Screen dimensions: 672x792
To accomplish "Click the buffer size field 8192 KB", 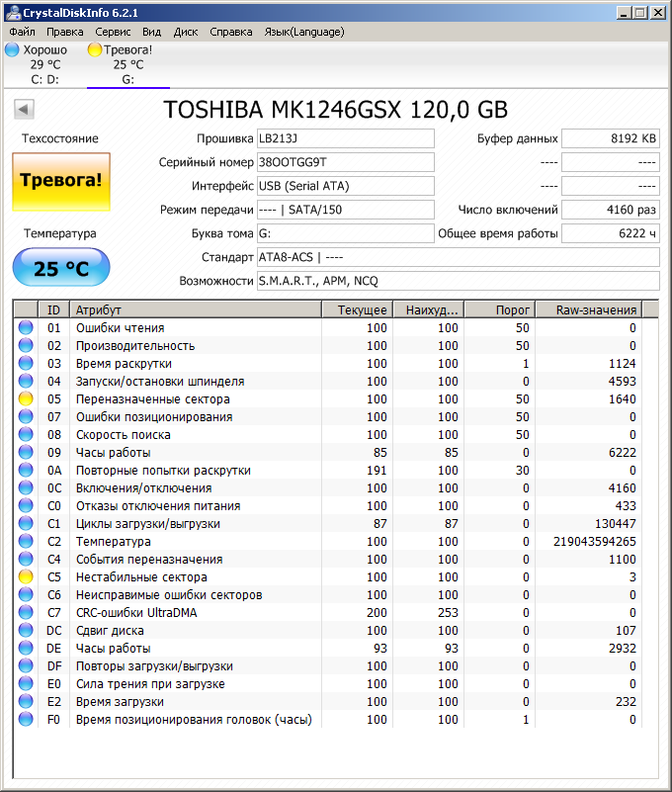I will click(611, 138).
